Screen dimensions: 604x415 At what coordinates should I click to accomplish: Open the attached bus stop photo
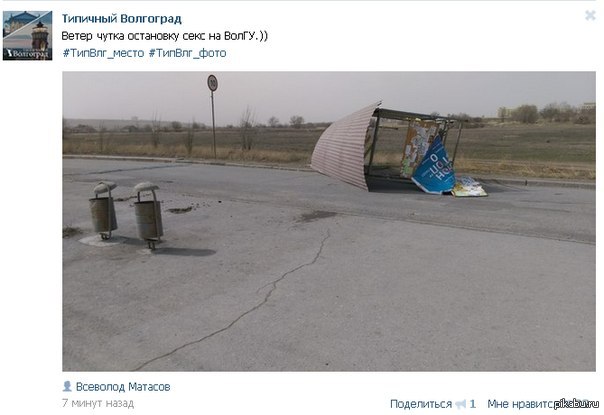tap(329, 221)
